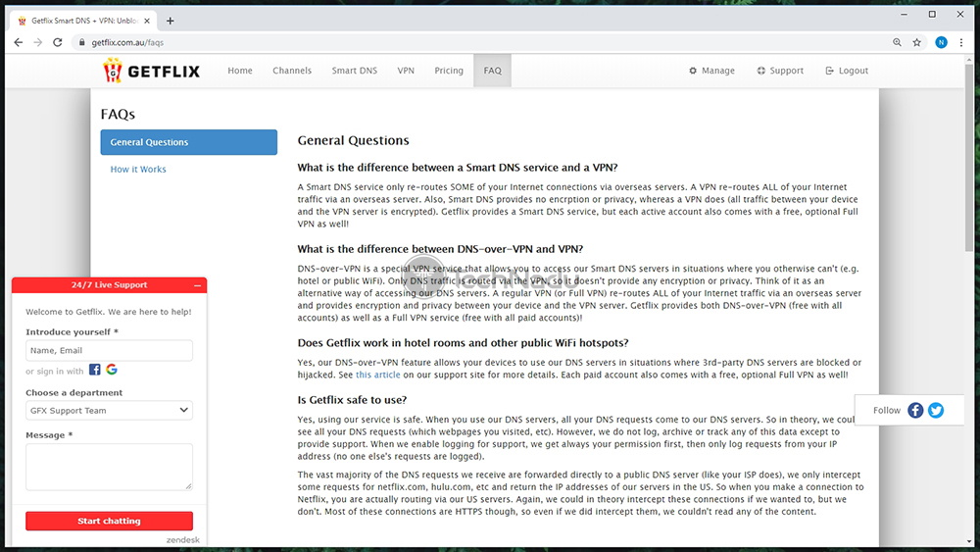Go to the Home menu item
Screen dimensions: 980x552
240,71
